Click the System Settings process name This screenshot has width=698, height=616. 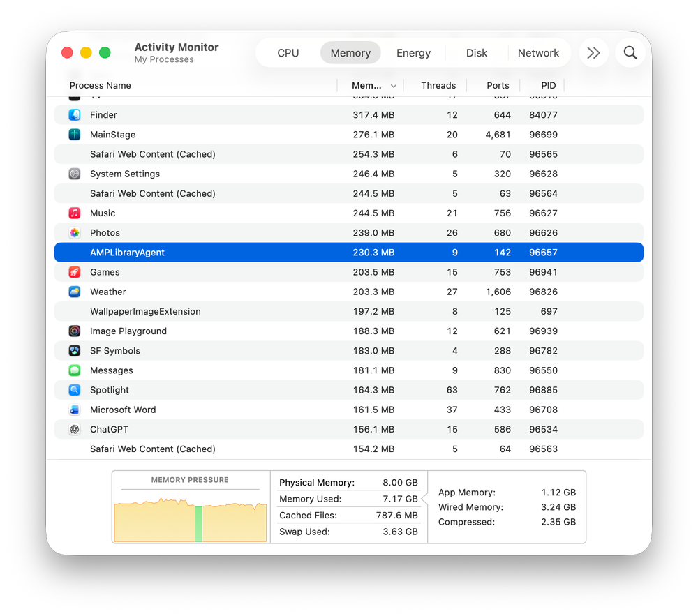125,174
